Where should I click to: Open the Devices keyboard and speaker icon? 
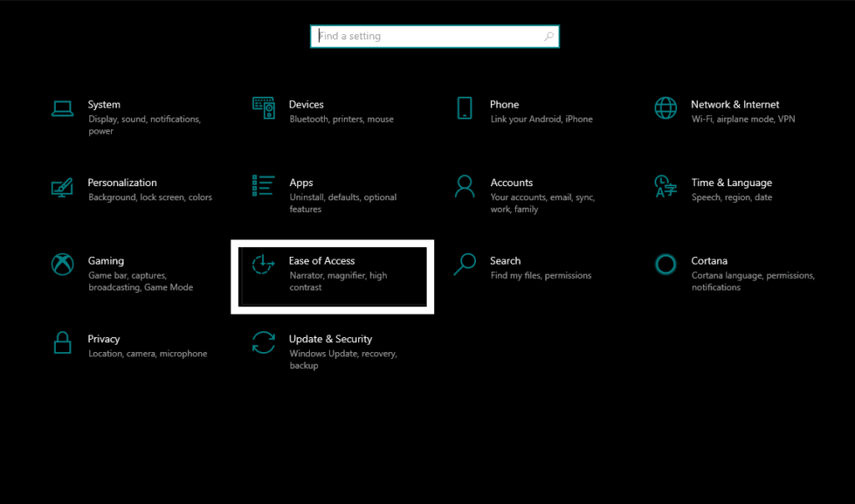(264, 108)
